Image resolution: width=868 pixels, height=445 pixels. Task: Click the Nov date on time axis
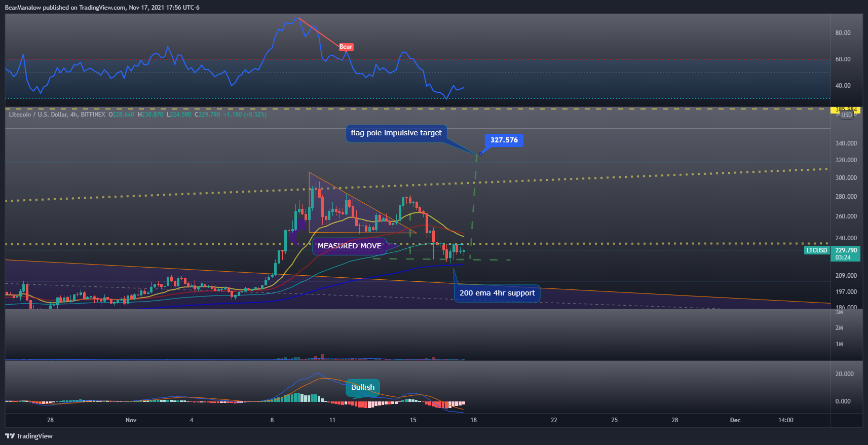(131, 420)
